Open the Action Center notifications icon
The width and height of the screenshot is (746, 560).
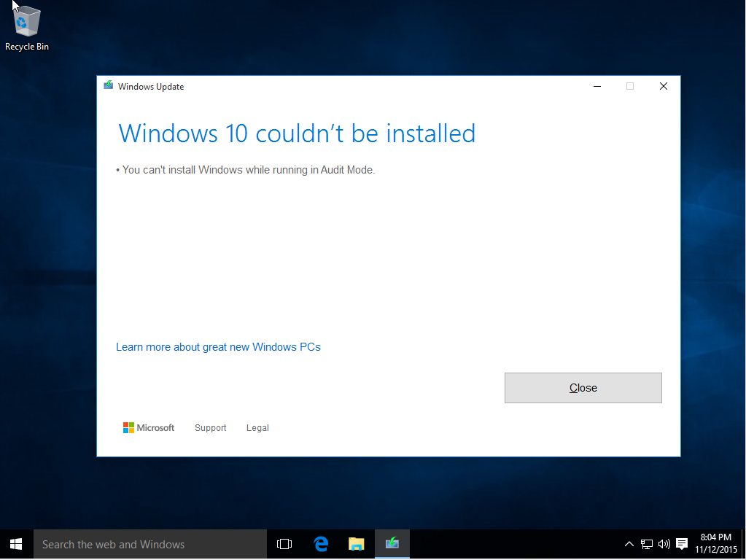click(x=682, y=544)
